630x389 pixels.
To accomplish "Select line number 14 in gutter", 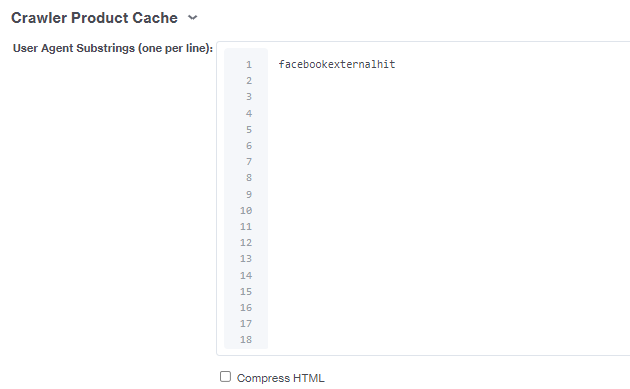I will [x=246, y=275].
